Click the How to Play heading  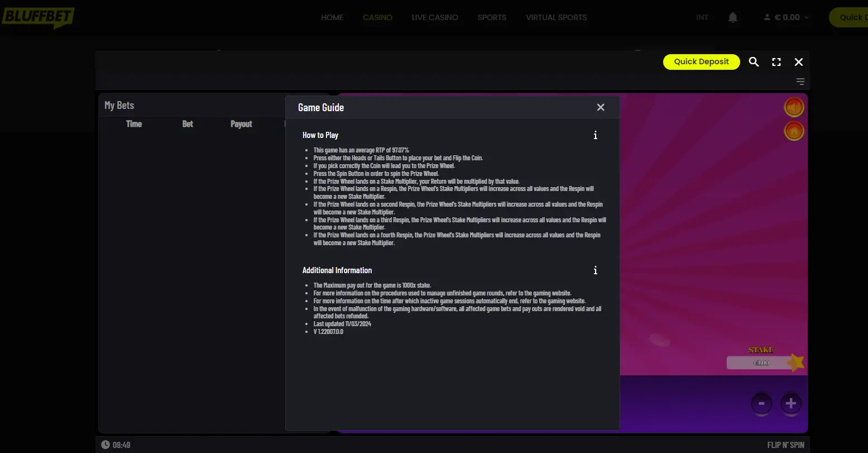click(x=320, y=135)
